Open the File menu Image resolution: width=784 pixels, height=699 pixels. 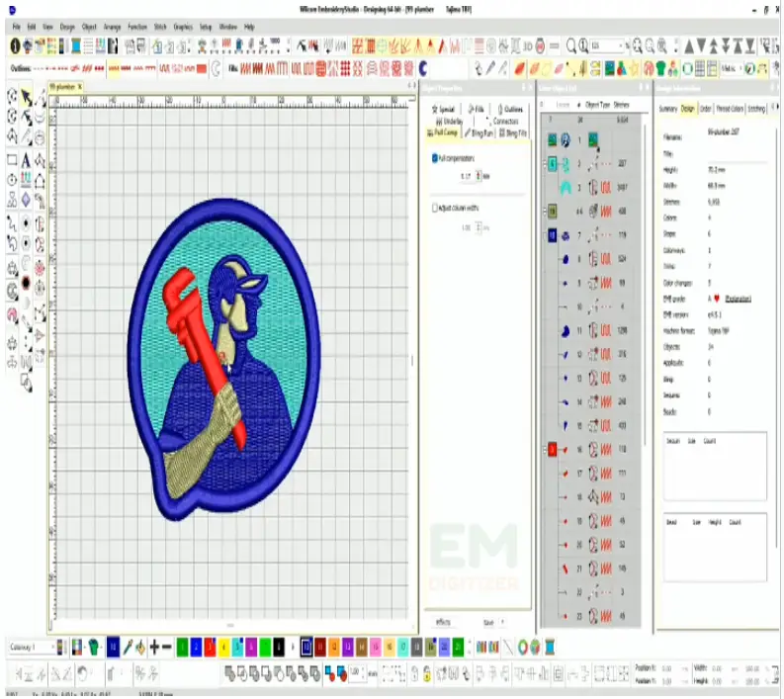(x=17, y=27)
